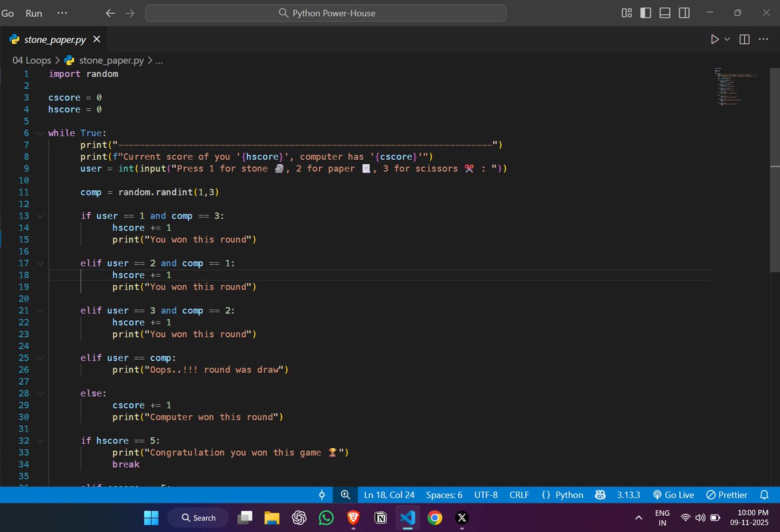
Task: Toggle the bottom panel visibility
Action: [665, 13]
